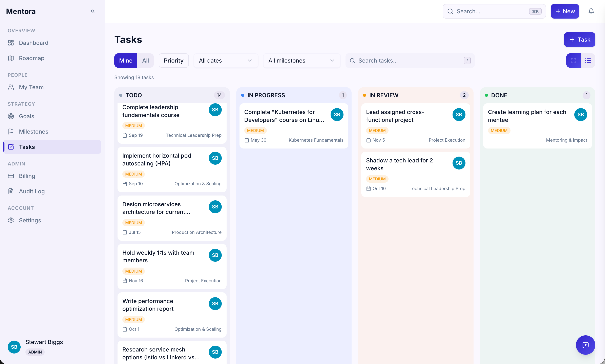Open the All dates dropdown
The width and height of the screenshot is (605, 364).
coord(226,61)
